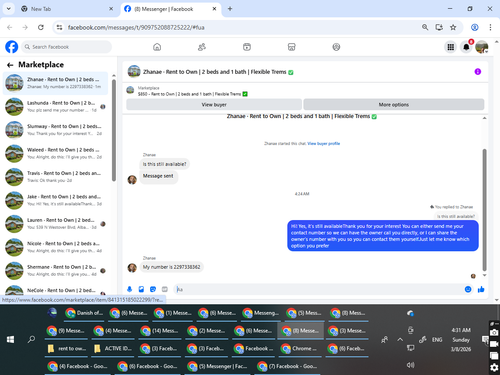The image size is (500, 375).
Task: Open Zhanae conversation in list
Action: coord(56,83)
